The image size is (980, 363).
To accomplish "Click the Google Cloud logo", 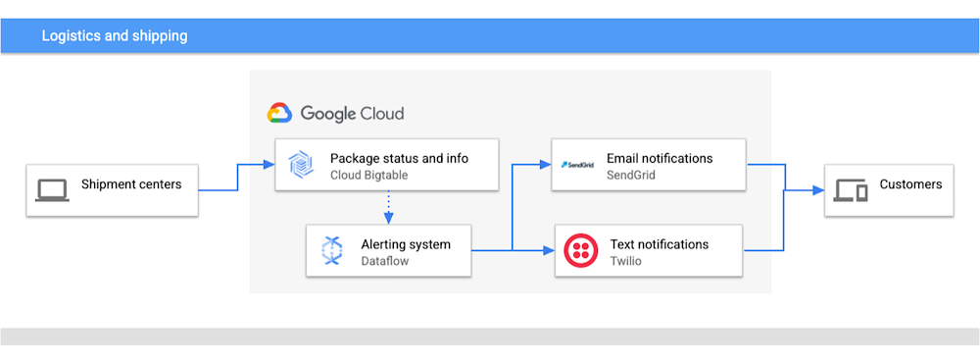I will (x=279, y=113).
